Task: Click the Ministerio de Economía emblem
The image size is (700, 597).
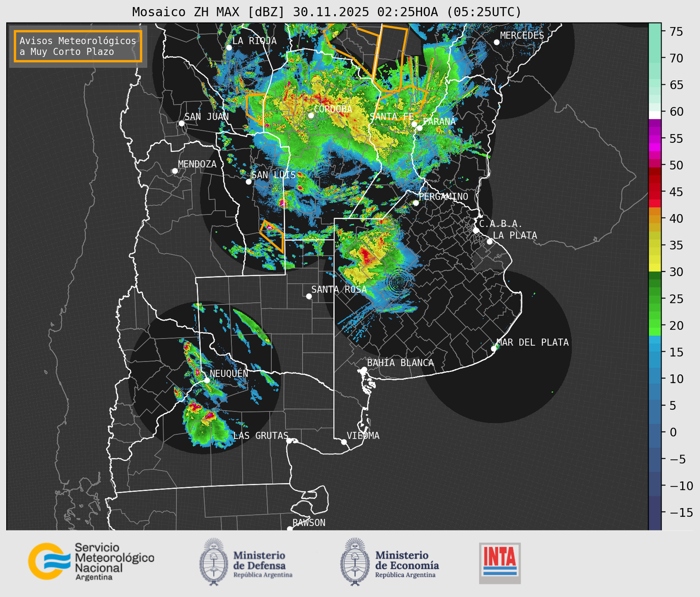Action: (x=355, y=562)
